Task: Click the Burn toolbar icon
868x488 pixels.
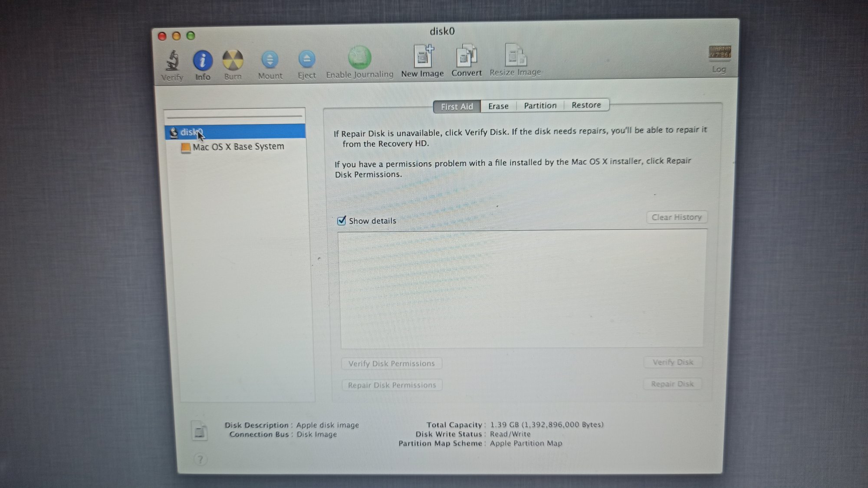Action: pos(233,60)
